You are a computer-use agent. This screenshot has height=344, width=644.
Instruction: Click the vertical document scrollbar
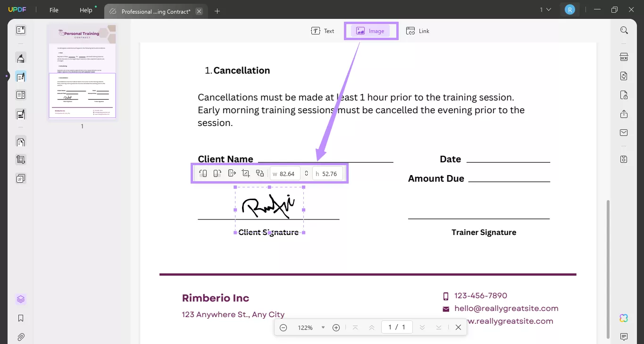click(x=608, y=269)
